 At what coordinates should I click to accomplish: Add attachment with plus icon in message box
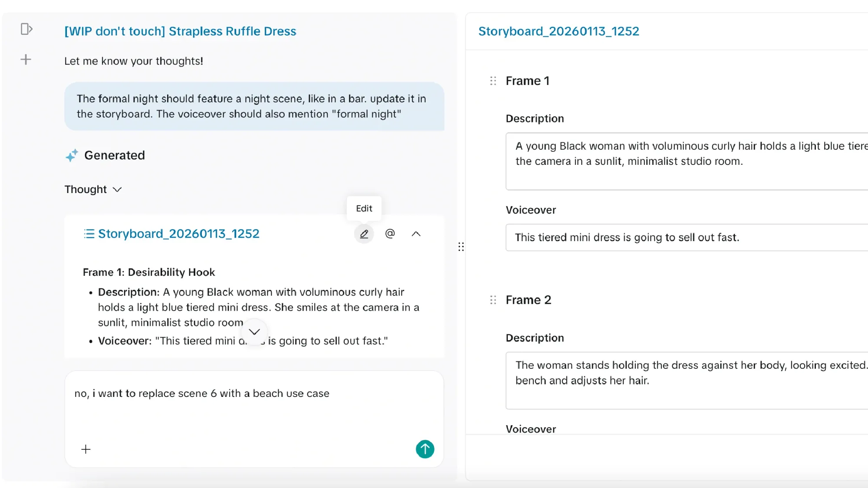[86, 449]
